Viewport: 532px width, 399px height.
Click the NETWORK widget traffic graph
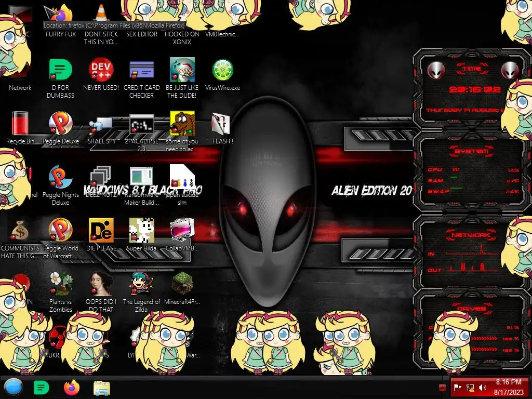point(472,259)
